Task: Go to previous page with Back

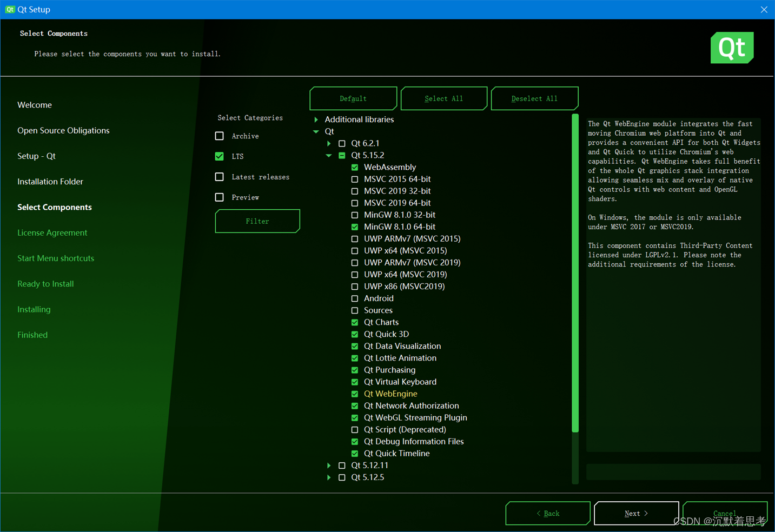Action: coord(548,513)
